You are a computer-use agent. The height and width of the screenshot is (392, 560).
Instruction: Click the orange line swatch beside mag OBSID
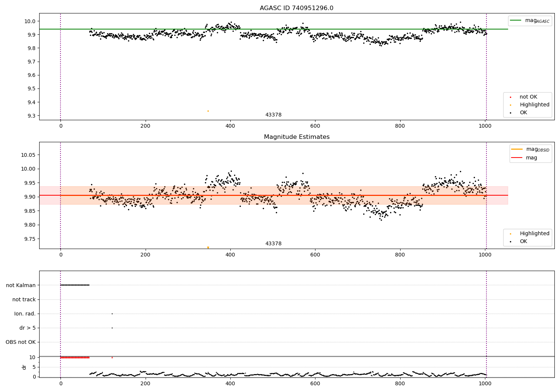517,149
